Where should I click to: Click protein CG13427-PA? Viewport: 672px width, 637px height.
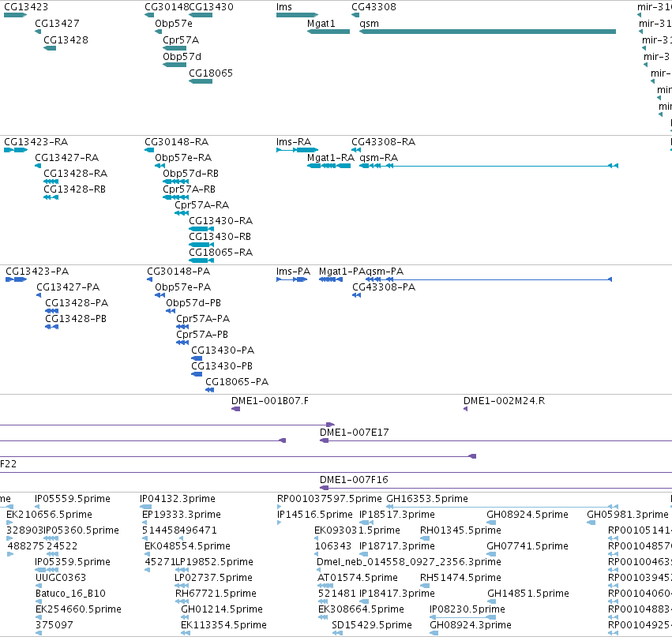pyautogui.click(x=68, y=287)
